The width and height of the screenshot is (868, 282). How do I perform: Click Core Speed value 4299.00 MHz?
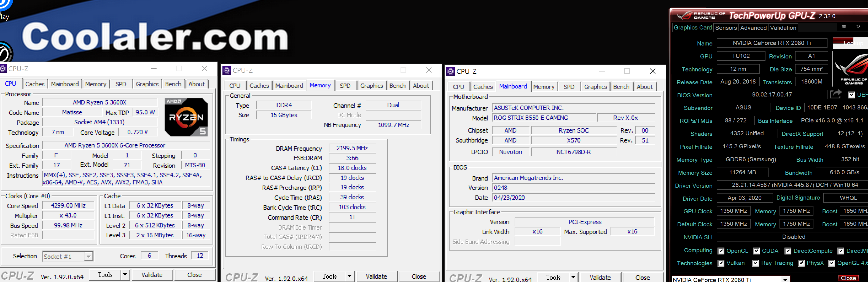point(68,205)
